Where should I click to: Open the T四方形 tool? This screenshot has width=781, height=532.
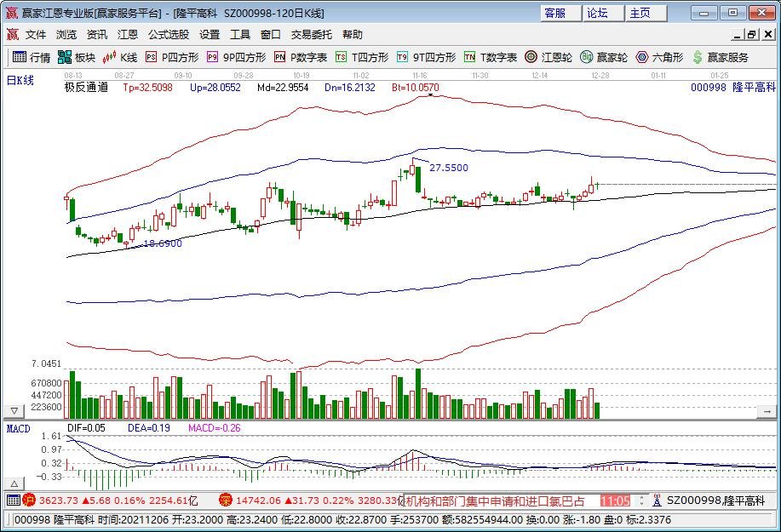click(x=362, y=57)
